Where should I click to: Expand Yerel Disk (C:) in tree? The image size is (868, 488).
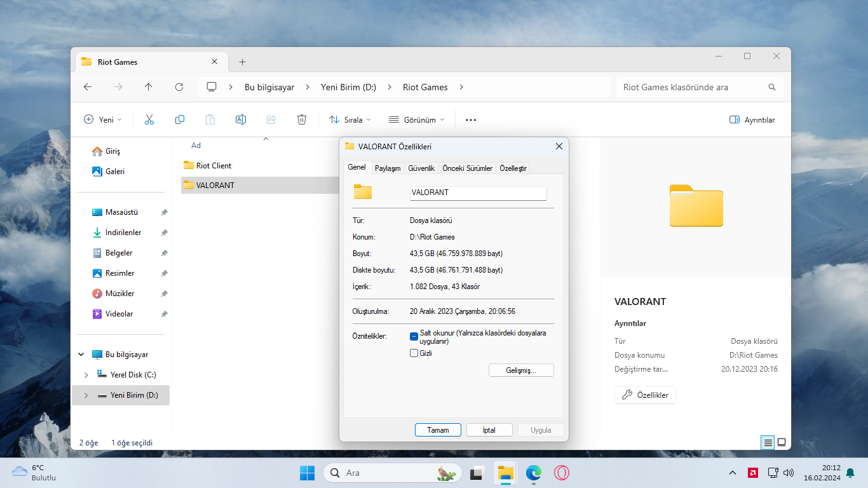tap(86, 375)
